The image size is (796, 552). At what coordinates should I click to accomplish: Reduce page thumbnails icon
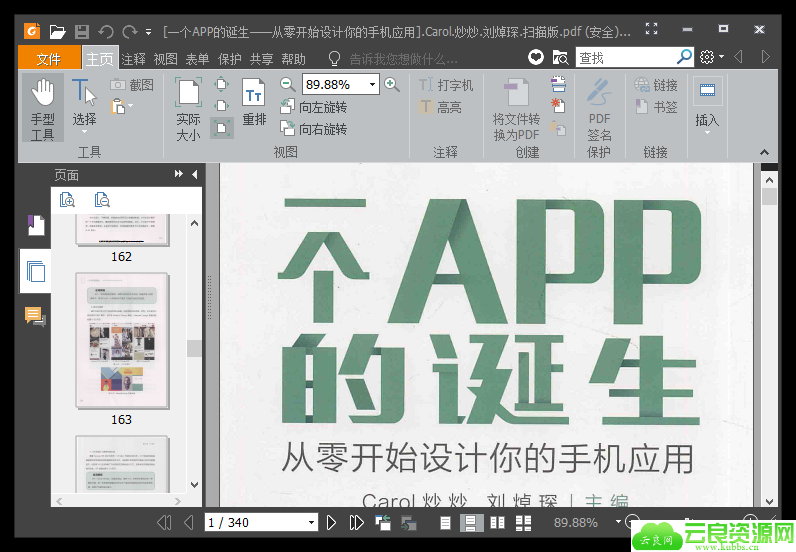pyautogui.click(x=102, y=200)
